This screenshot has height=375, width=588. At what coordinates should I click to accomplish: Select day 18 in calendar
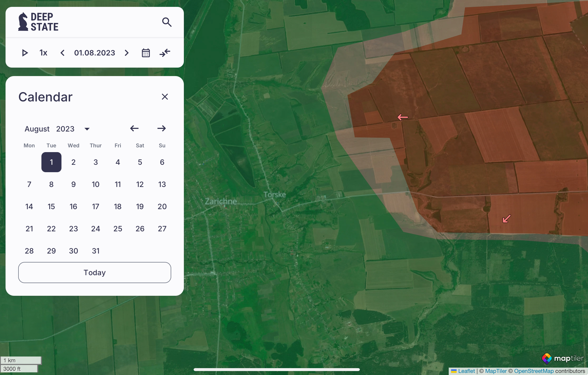pyautogui.click(x=118, y=207)
